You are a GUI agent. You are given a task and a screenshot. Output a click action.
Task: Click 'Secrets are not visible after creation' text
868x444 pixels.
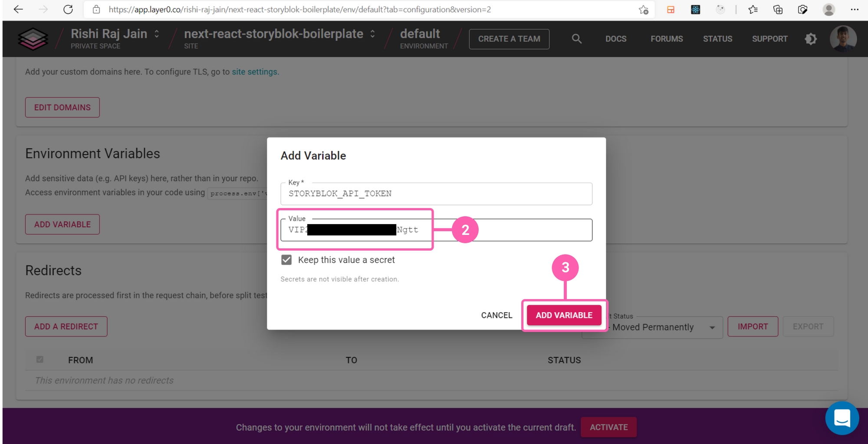[339, 279]
